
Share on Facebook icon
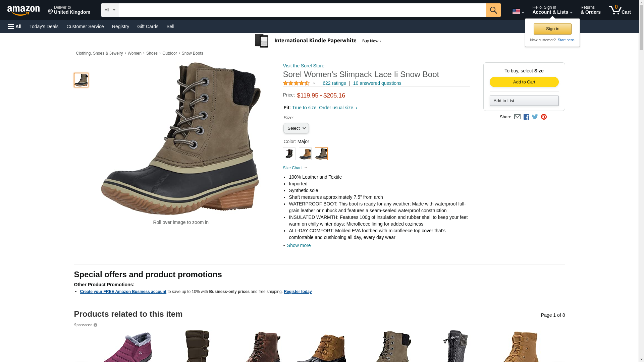coord(526,117)
